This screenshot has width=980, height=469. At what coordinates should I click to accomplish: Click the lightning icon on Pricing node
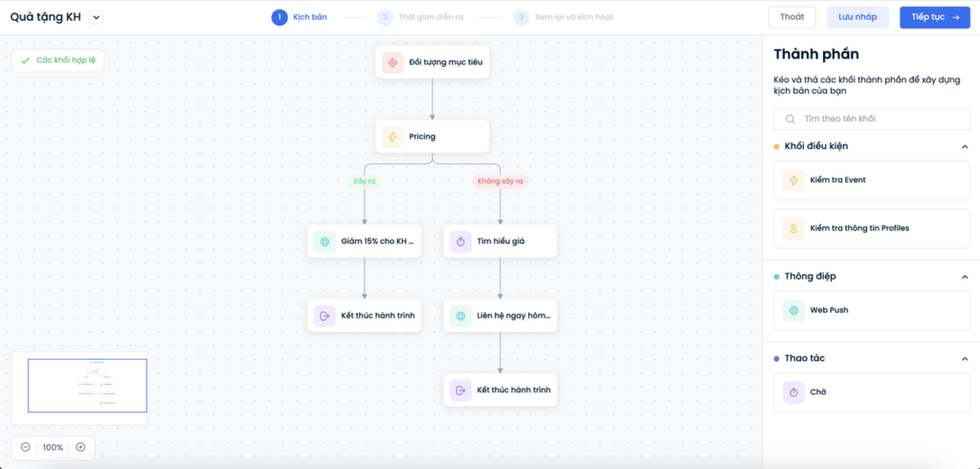(392, 136)
